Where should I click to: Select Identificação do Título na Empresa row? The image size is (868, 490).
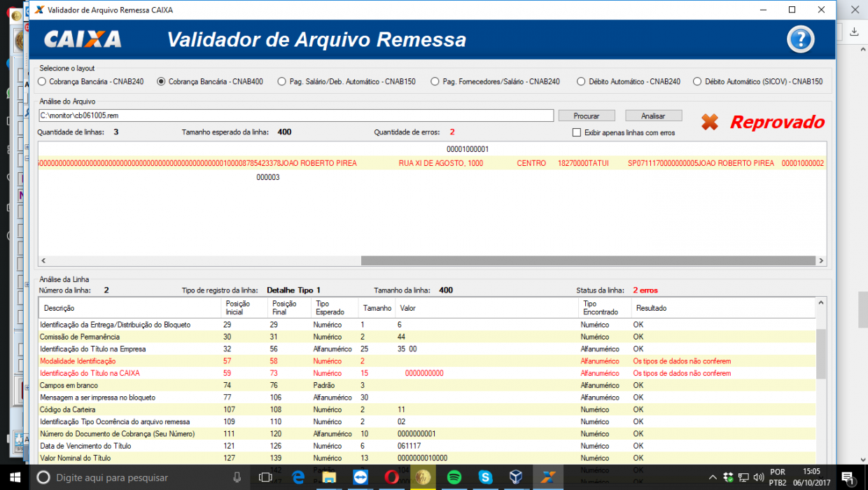pyautogui.click(x=427, y=349)
